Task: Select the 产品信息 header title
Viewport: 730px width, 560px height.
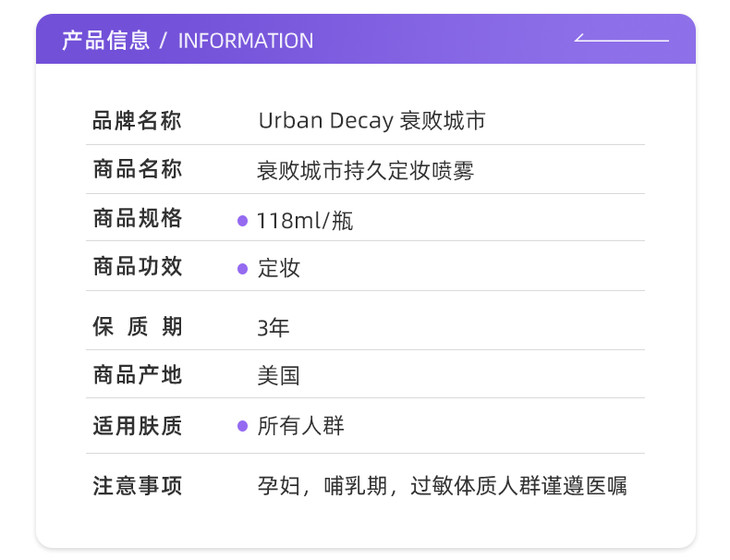Action: pos(105,41)
